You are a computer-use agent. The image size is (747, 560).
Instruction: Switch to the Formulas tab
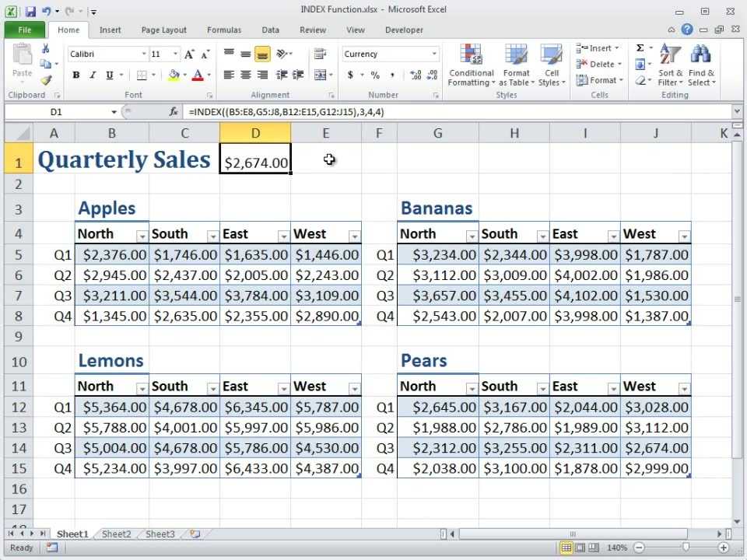(224, 30)
